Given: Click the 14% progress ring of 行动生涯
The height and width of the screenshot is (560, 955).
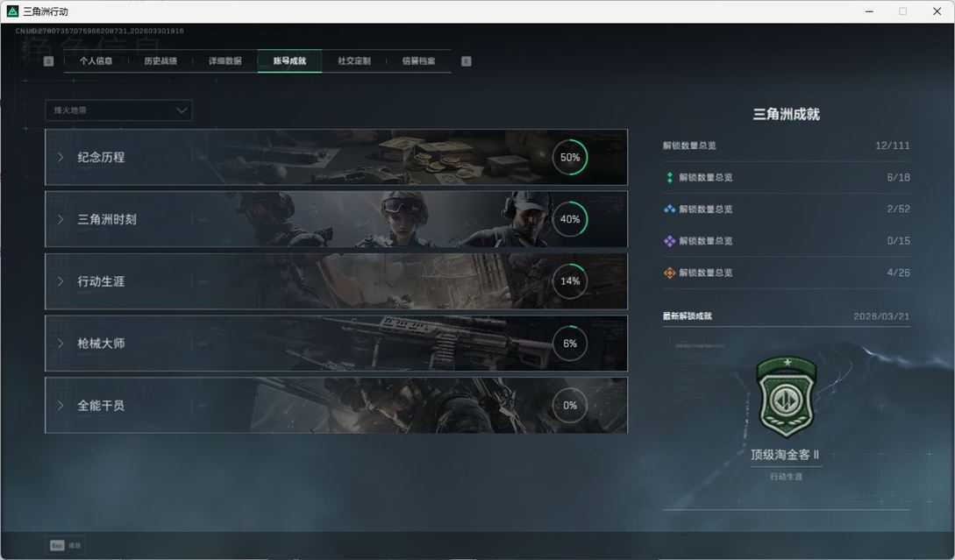Looking at the screenshot, I should point(569,281).
